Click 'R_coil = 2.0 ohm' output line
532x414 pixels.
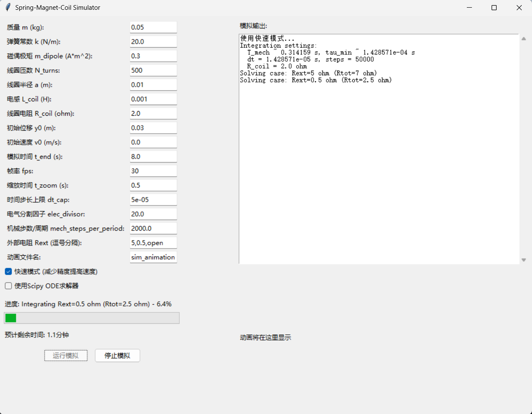coord(277,66)
